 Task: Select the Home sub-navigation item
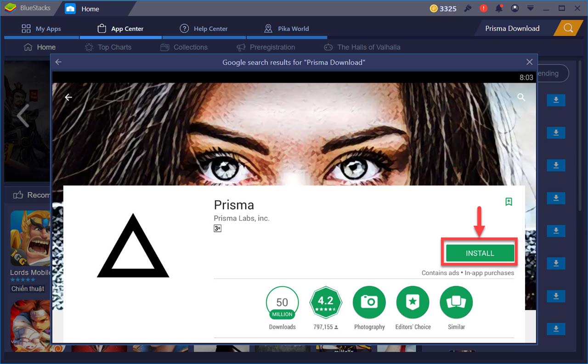[x=40, y=47]
